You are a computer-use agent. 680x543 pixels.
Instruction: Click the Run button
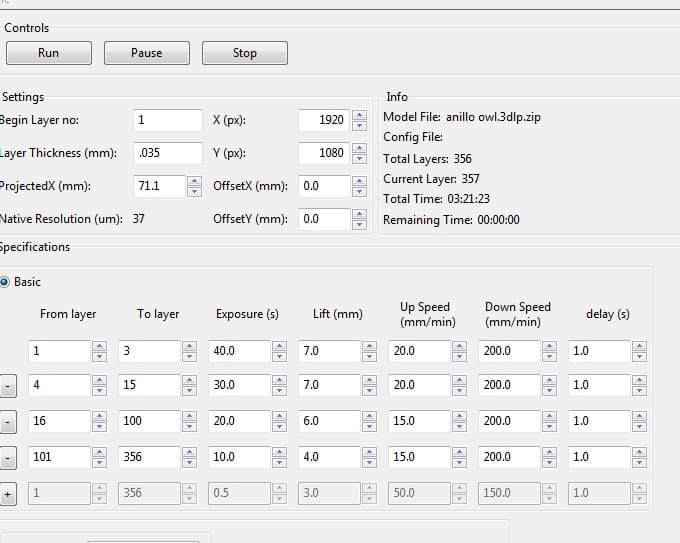(x=48, y=53)
